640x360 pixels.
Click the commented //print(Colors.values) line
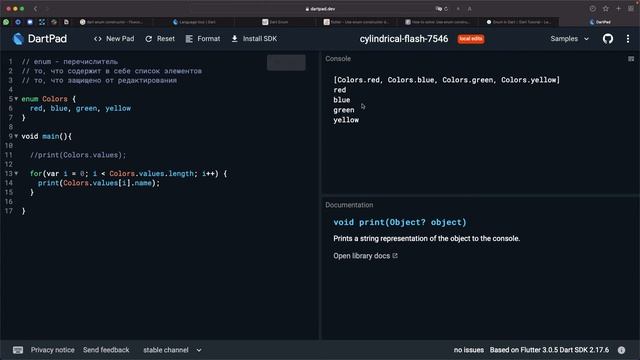[x=78, y=155]
